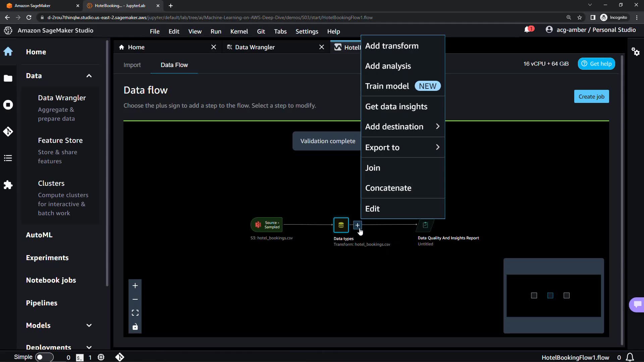644x362 pixels.
Task: Open the Git sidebar icon
Action: [8, 131]
